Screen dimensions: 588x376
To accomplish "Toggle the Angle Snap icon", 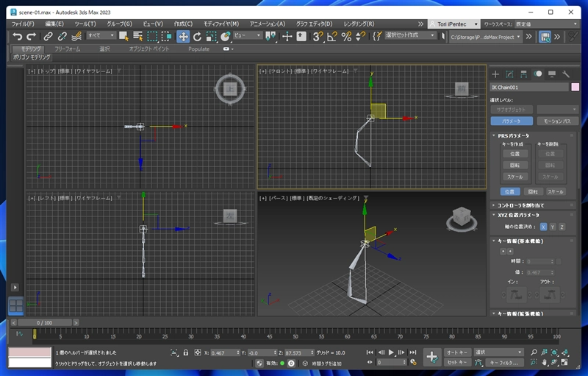I will pyautogui.click(x=332, y=36).
